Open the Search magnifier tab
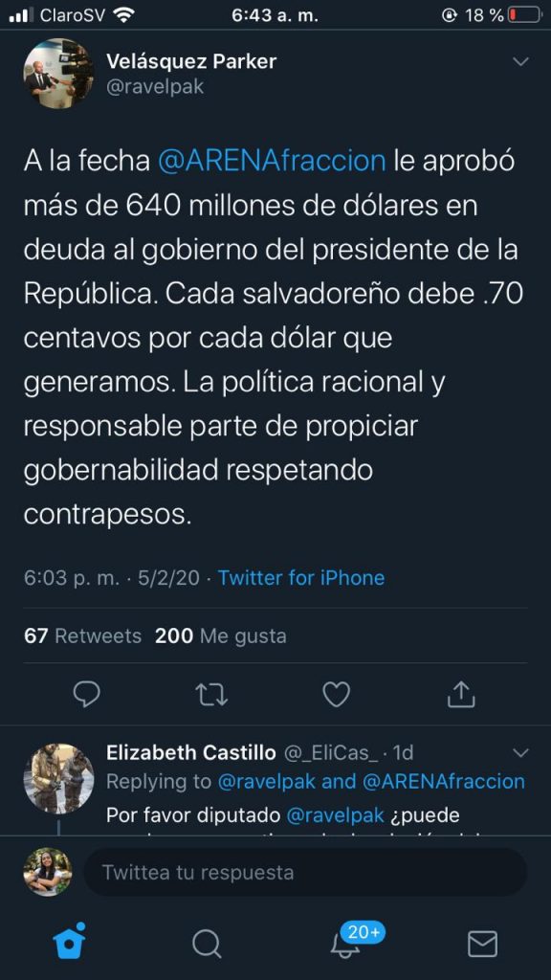 click(x=207, y=943)
